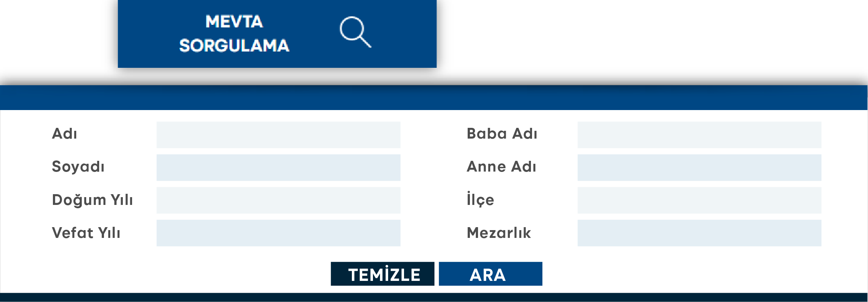Click the Anne Adı label text
The image size is (868, 302).
click(501, 167)
